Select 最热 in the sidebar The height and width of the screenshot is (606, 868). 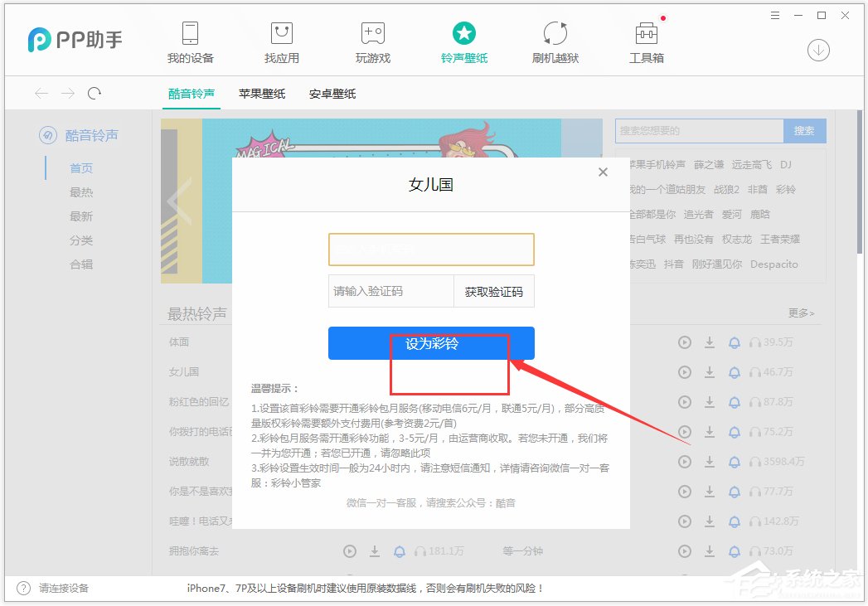[x=81, y=191]
